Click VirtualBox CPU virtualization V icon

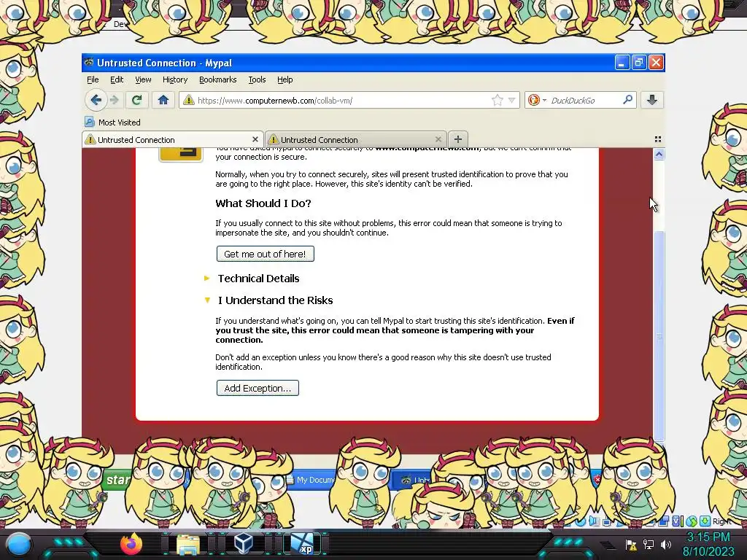coord(676,521)
